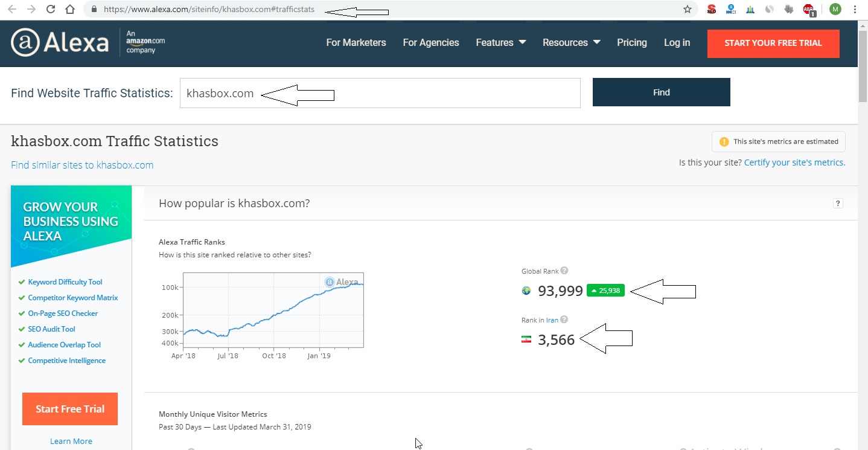Open the Chrome three-dot menu
This screenshot has height=450, width=868.
coord(855,9)
